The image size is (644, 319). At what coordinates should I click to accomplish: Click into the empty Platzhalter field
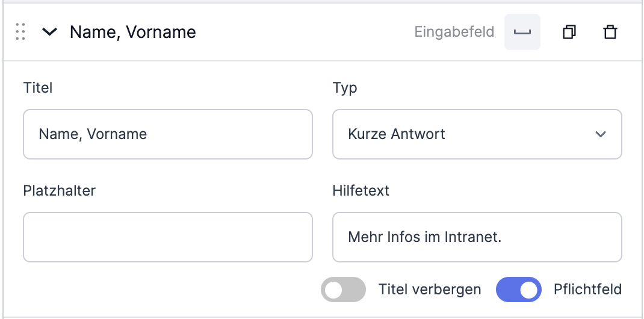pos(167,237)
